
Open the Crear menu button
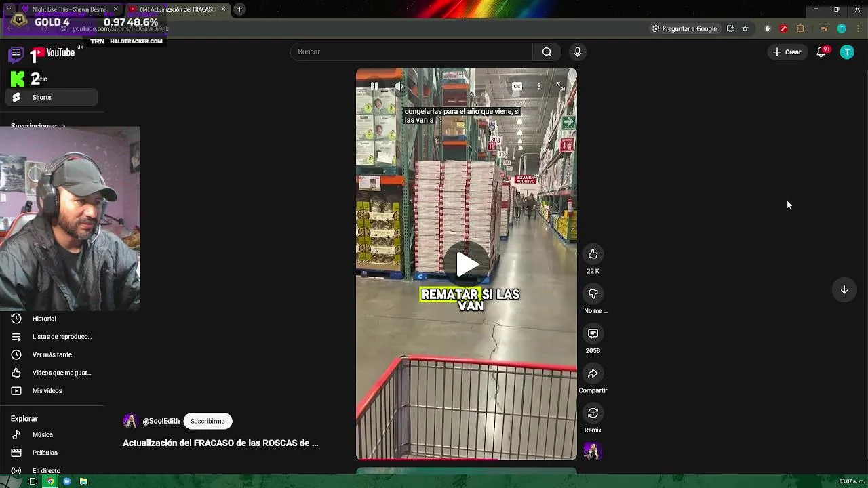pos(787,52)
